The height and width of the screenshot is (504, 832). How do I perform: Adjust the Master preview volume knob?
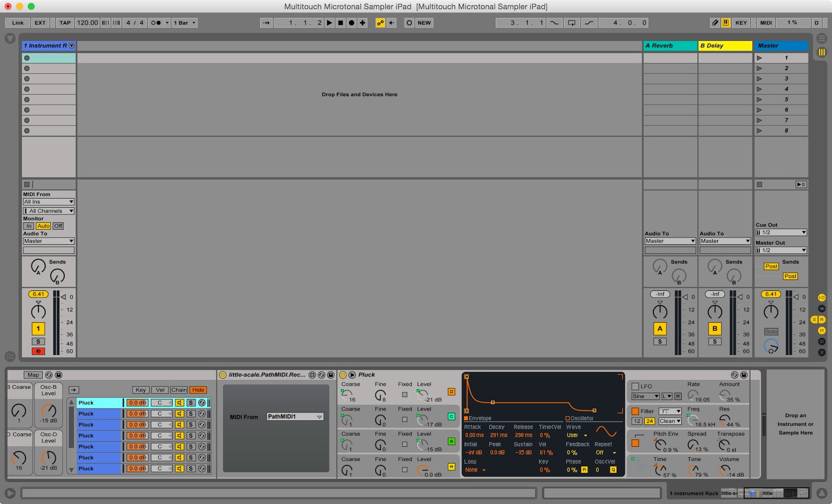click(x=771, y=346)
